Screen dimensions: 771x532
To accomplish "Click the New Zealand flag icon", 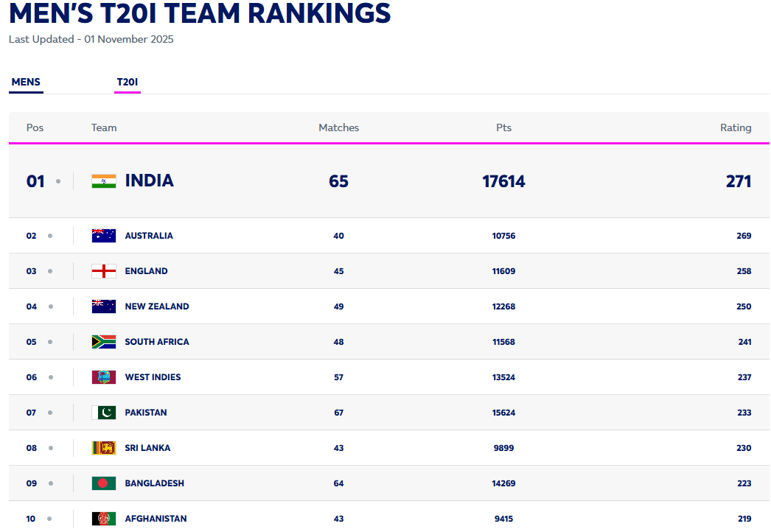I will click(x=104, y=307).
